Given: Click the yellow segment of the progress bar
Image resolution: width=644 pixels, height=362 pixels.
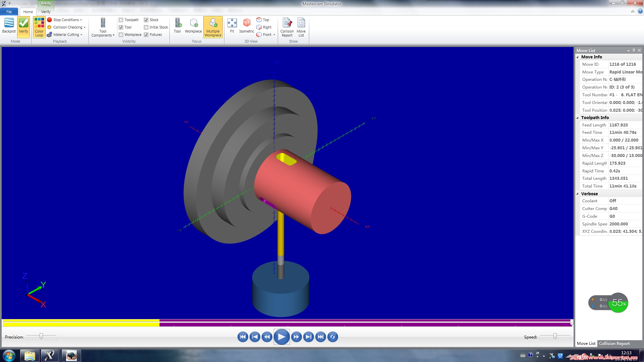Looking at the screenshot, I should (x=81, y=323).
